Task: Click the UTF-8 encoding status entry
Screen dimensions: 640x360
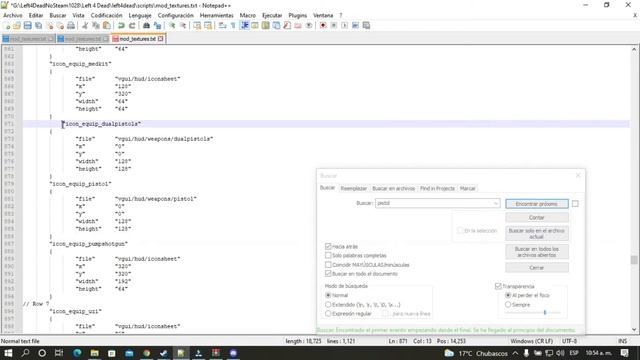Action: (x=569, y=341)
